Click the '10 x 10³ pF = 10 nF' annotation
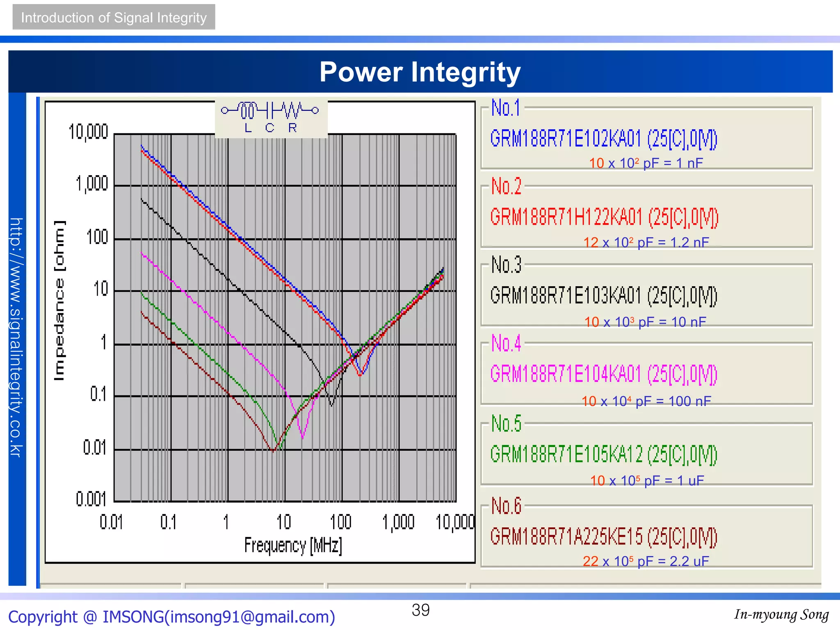840x630 pixels. click(x=645, y=322)
